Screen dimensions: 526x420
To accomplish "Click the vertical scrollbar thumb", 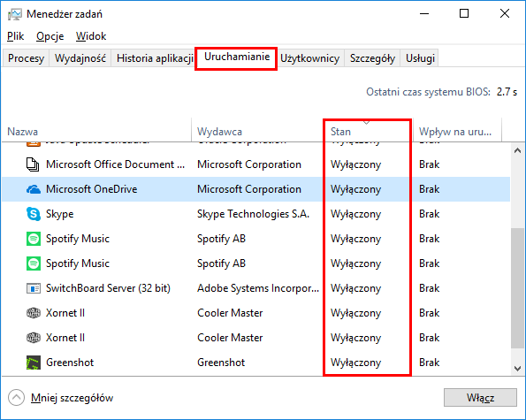I will pos(517,288).
